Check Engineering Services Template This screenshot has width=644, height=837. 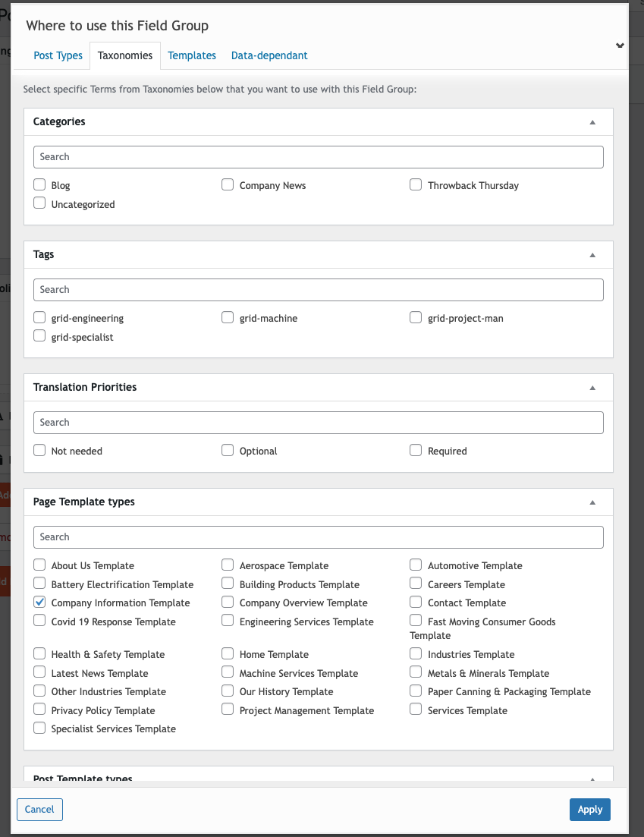click(228, 620)
